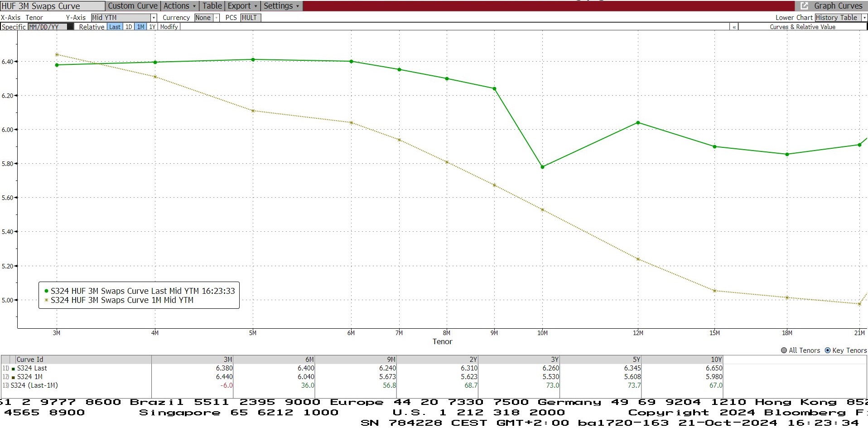Select the S324 1M table row
The image size is (868, 448).
pyautogui.click(x=362, y=377)
